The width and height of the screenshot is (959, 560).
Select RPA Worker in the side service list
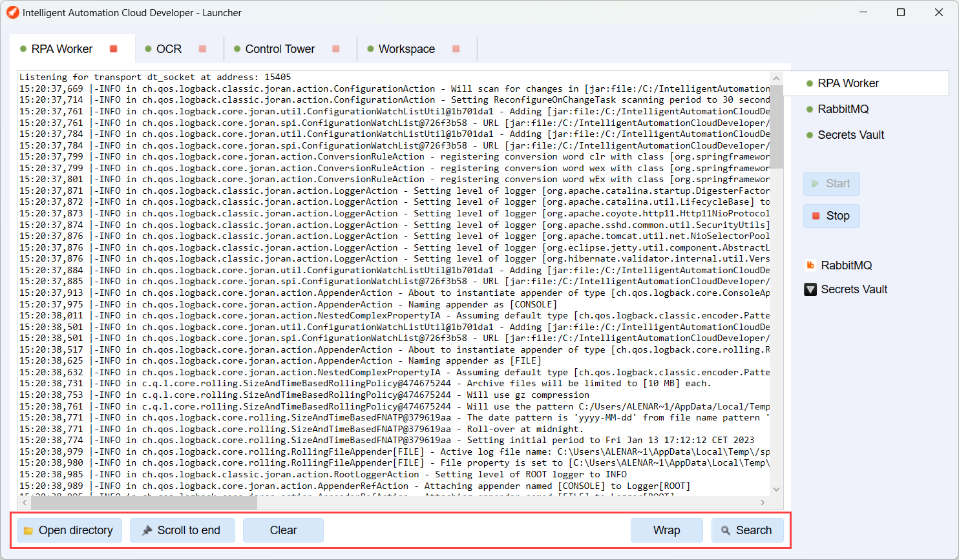point(866,83)
